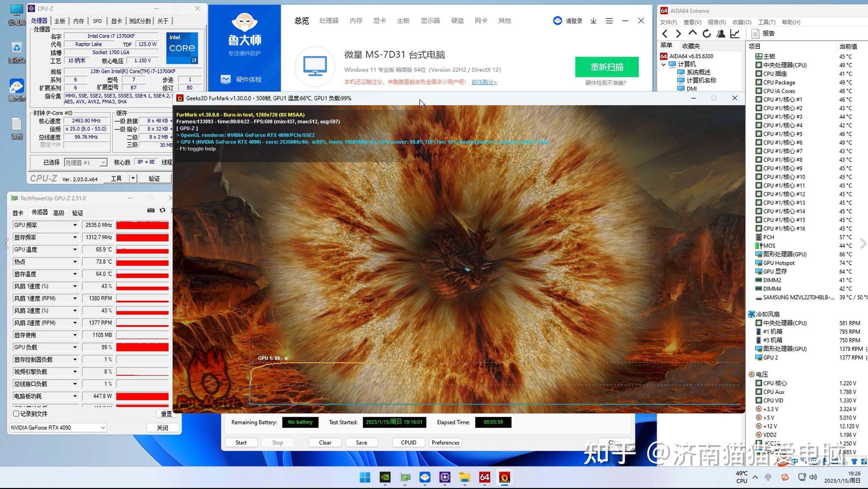Select NVIDIA GeForce RTX 4090 dropdown in GPU-Z
This screenshot has width=868, height=489.
(58, 427)
